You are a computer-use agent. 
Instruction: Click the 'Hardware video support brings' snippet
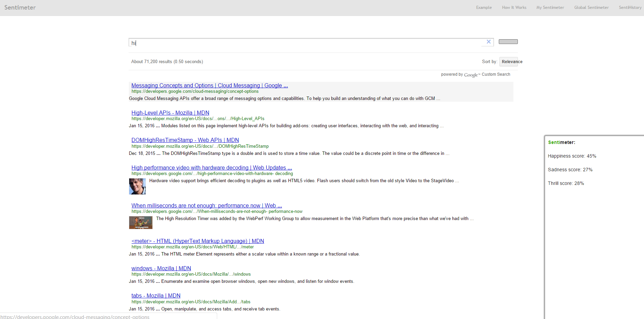coord(304,181)
